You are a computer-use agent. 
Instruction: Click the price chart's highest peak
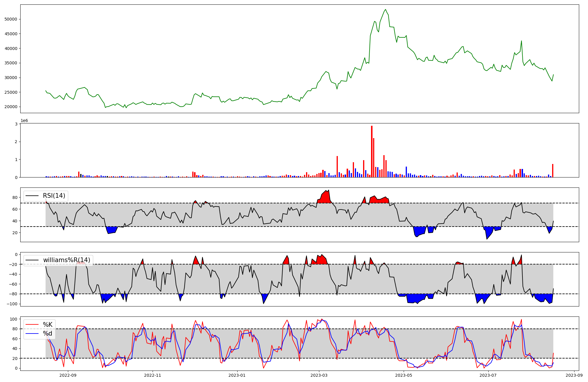[x=386, y=9]
